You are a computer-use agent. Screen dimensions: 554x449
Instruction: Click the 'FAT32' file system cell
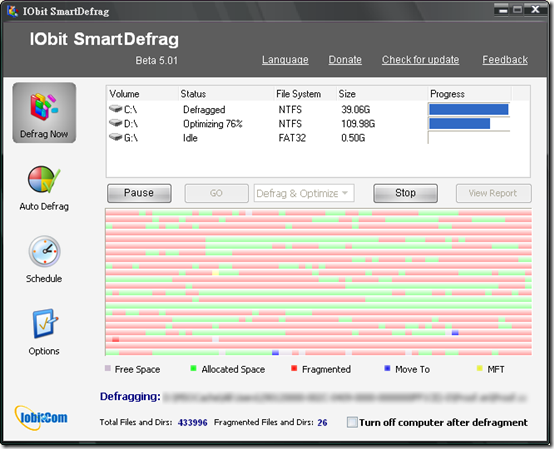tap(292, 138)
